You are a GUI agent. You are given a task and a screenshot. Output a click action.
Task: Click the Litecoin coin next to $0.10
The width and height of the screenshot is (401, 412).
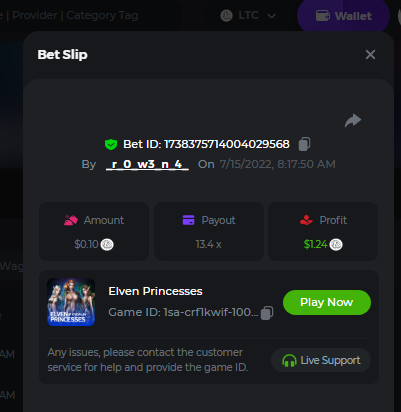tap(107, 244)
